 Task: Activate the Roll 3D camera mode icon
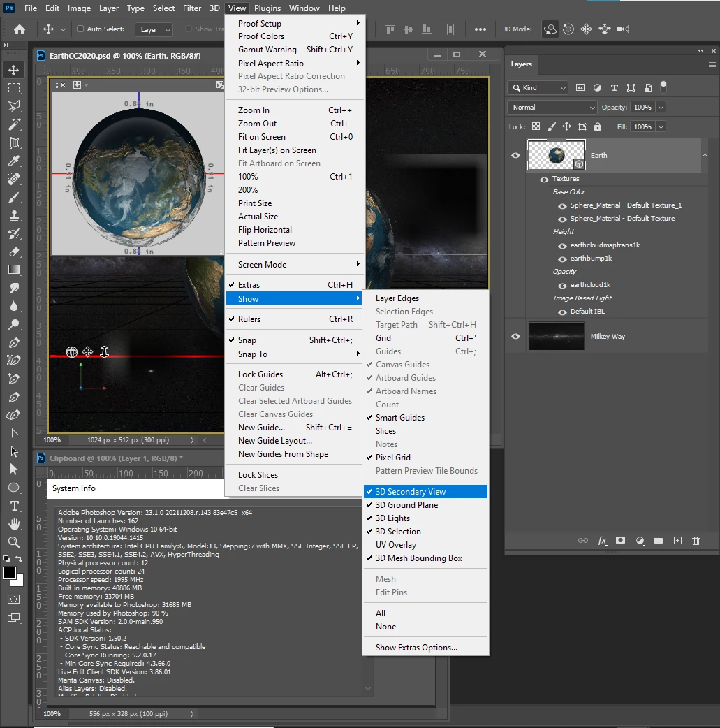click(568, 29)
